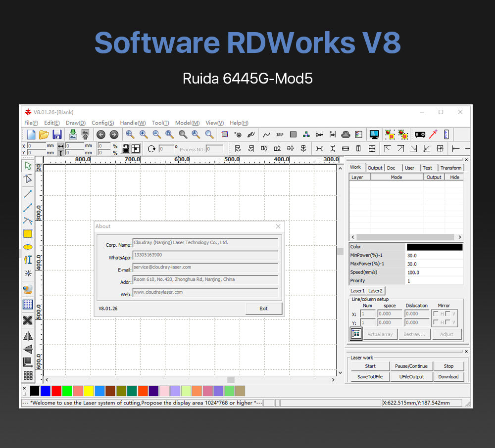Click the monitor preview icon
The image size is (495, 448).
click(374, 134)
